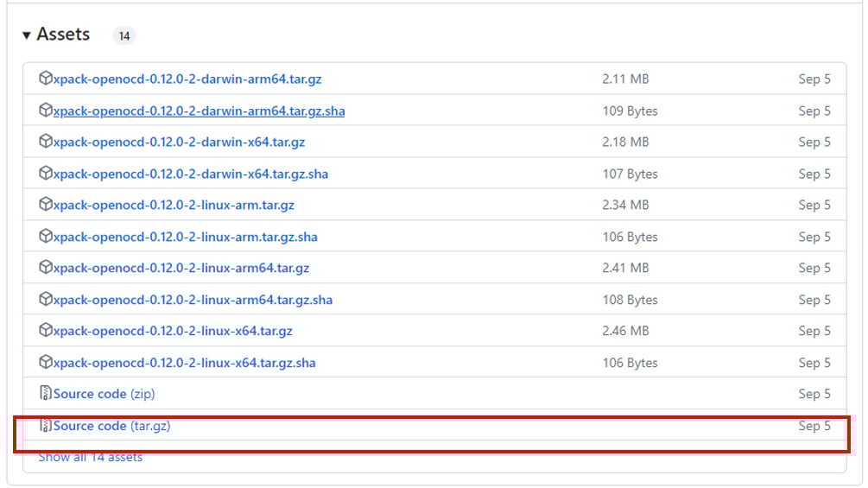Click the 108 Bytes size text
Screen dimensions: 868x488
pyautogui.click(x=630, y=301)
